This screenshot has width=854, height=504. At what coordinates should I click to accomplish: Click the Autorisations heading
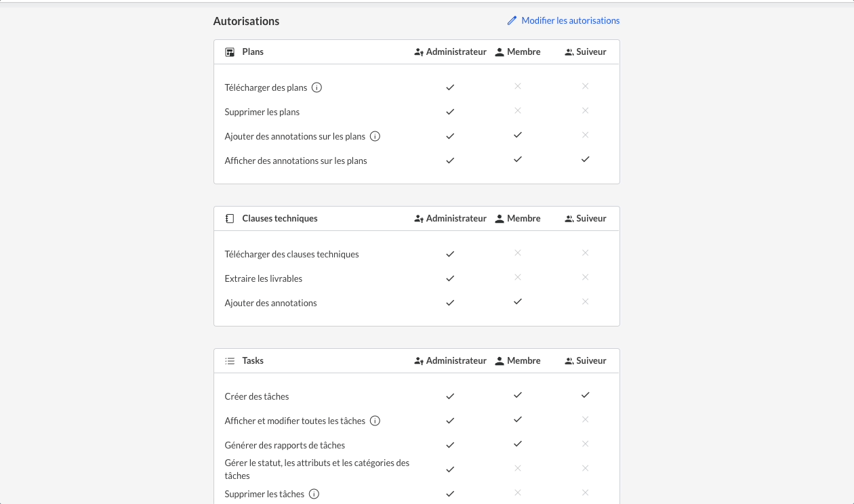pos(246,21)
